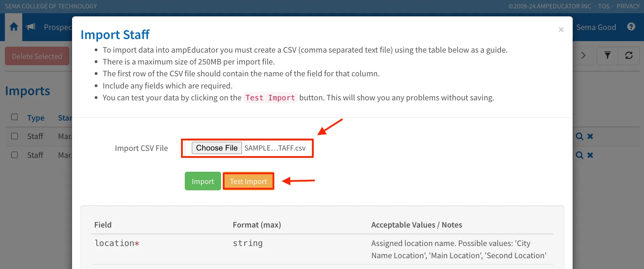Click the SAMPLE…TAFF.csv file name
Screen dimensions: 644x269
click(275, 148)
